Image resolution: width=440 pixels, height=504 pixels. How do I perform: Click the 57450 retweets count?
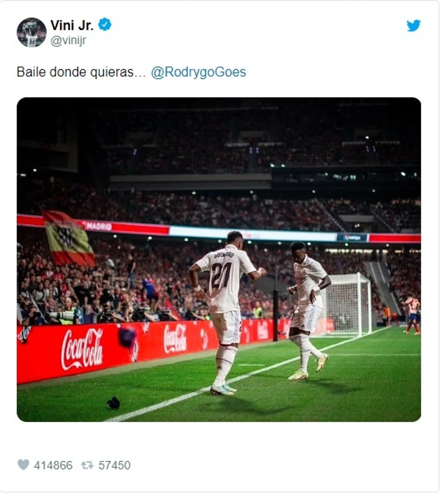pyautogui.click(x=115, y=465)
